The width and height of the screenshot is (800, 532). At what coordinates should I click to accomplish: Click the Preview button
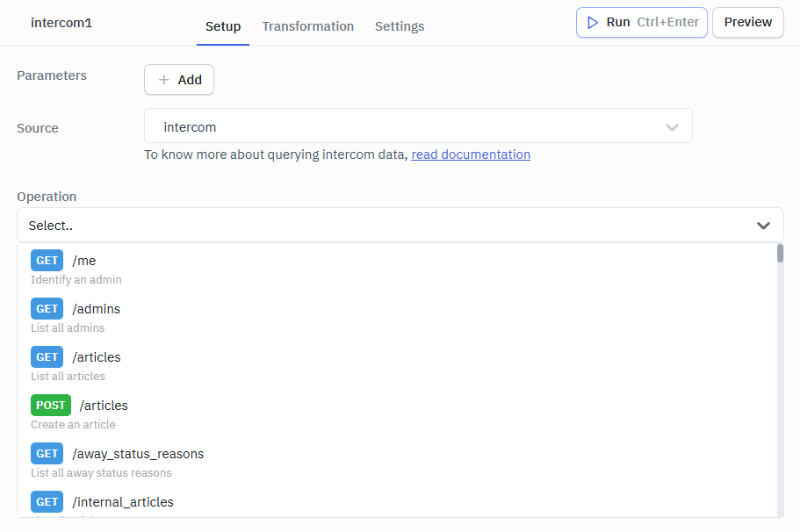click(x=748, y=23)
